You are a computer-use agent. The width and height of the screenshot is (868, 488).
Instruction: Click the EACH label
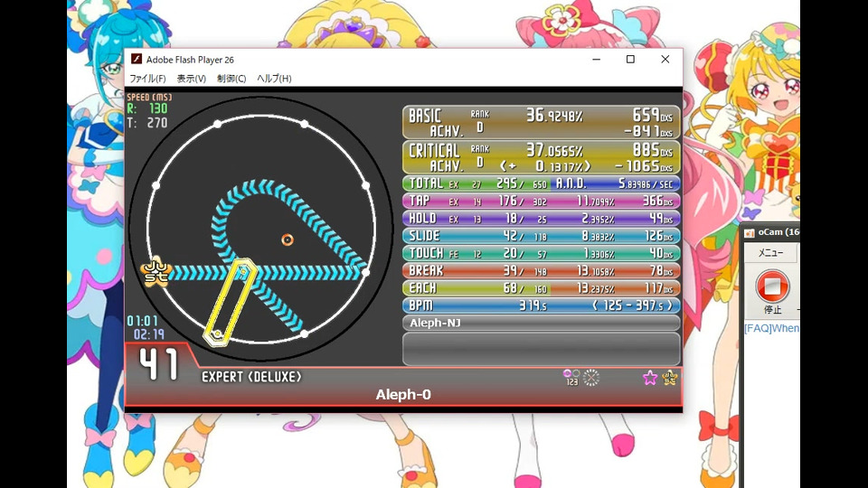point(422,288)
